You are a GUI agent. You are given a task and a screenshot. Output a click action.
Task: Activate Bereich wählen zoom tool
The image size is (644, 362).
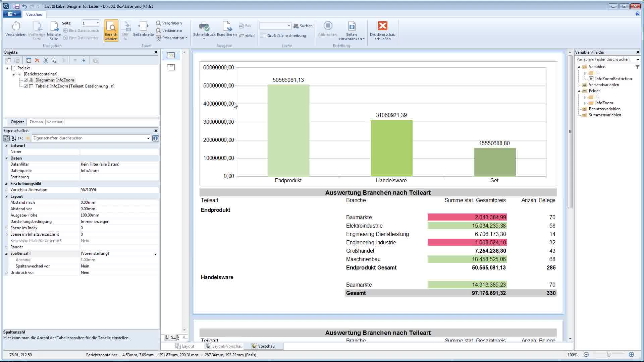point(111,31)
